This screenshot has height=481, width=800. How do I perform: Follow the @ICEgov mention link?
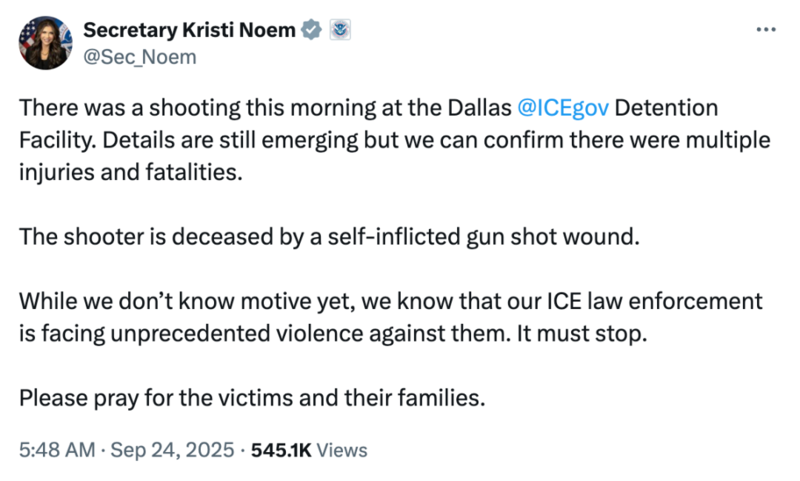tap(564, 106)
